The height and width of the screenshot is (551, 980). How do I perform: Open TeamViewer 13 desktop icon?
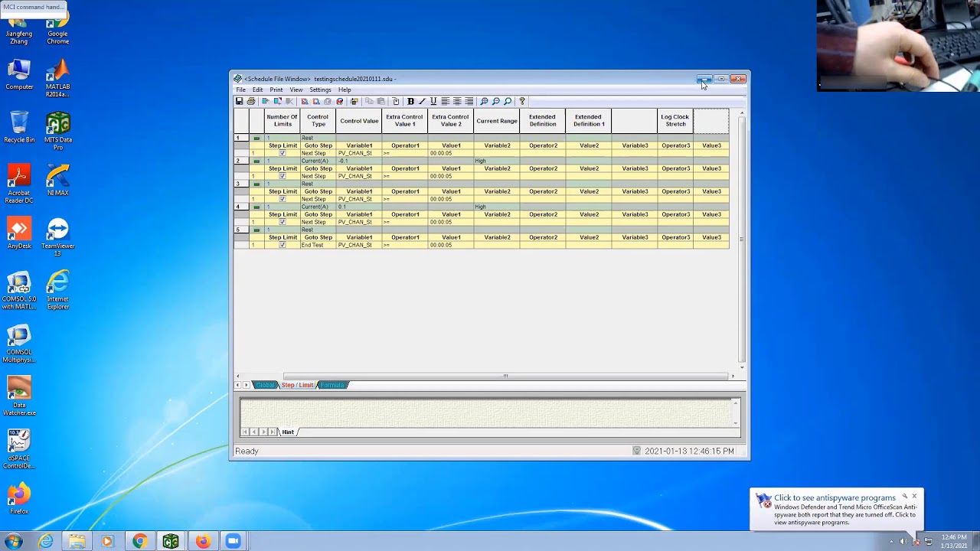point(57,237)
